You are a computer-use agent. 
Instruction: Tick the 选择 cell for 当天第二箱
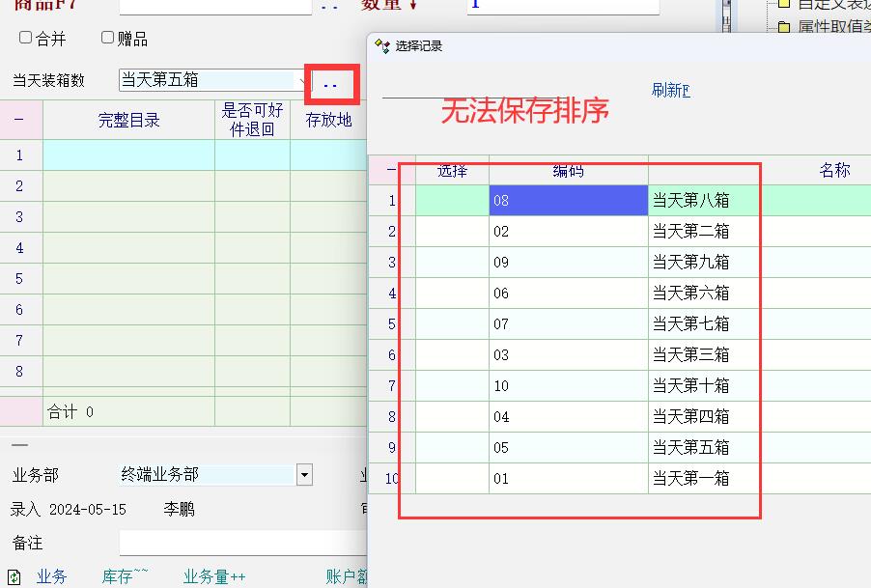coord(452,232)
